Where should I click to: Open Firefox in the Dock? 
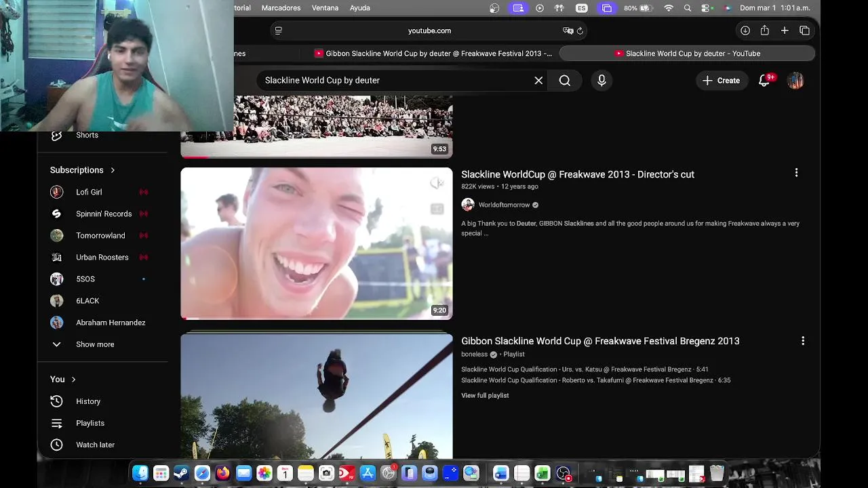(x=223, y=473)
